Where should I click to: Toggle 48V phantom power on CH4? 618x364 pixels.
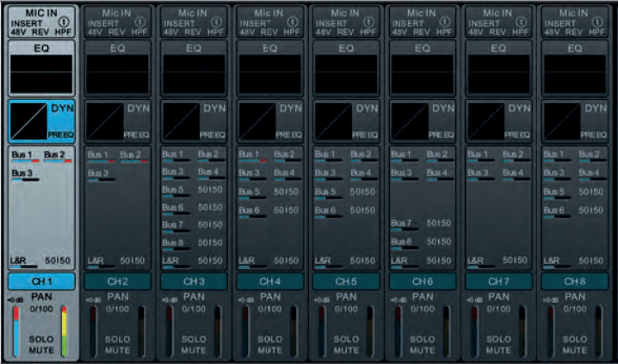[248, 32]
